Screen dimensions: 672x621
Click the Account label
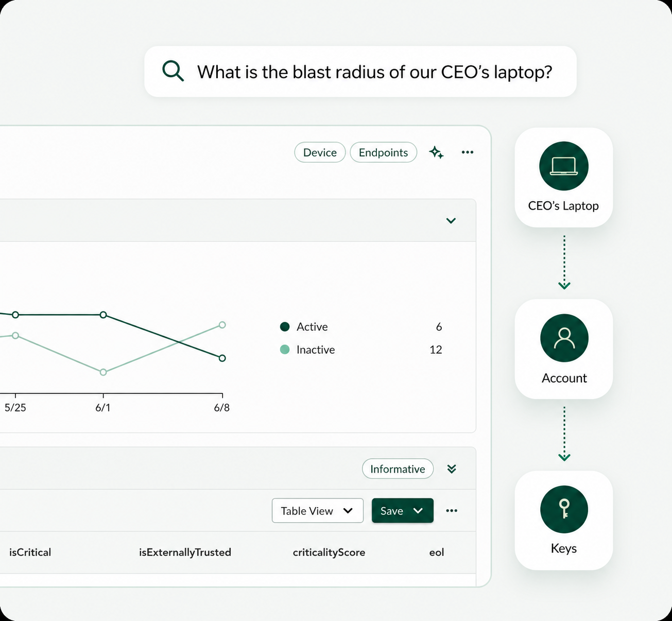click(564, 378)
